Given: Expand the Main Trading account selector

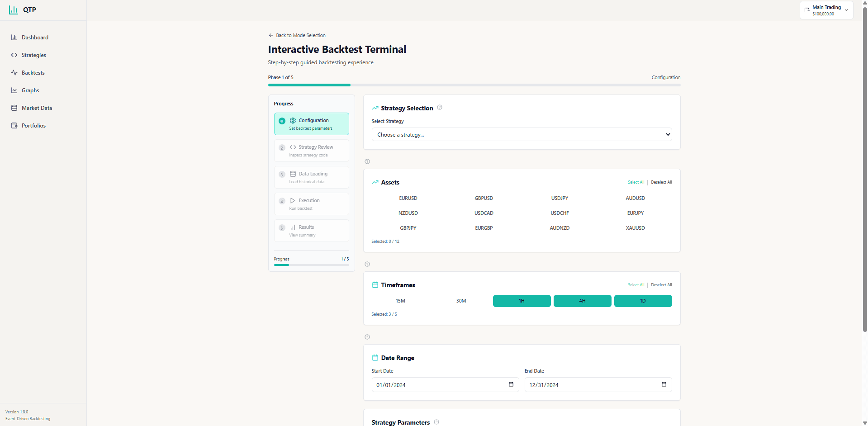Looking at the screenshot, I should click(826, 10).
